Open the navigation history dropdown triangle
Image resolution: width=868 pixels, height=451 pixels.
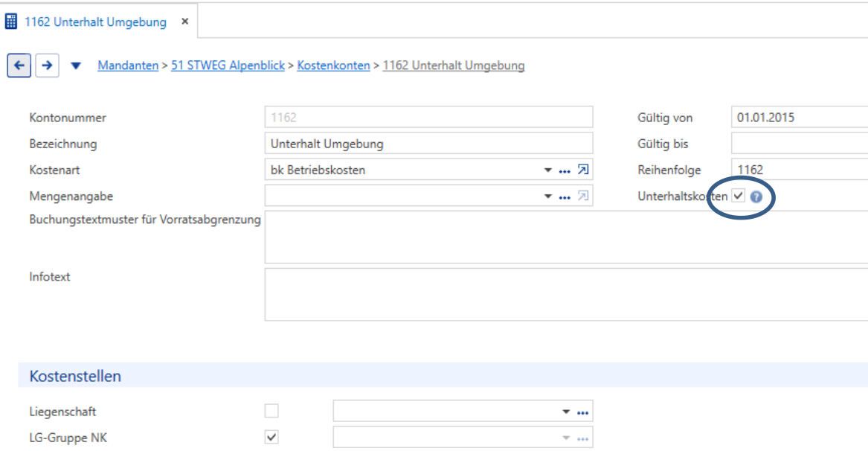76,66
